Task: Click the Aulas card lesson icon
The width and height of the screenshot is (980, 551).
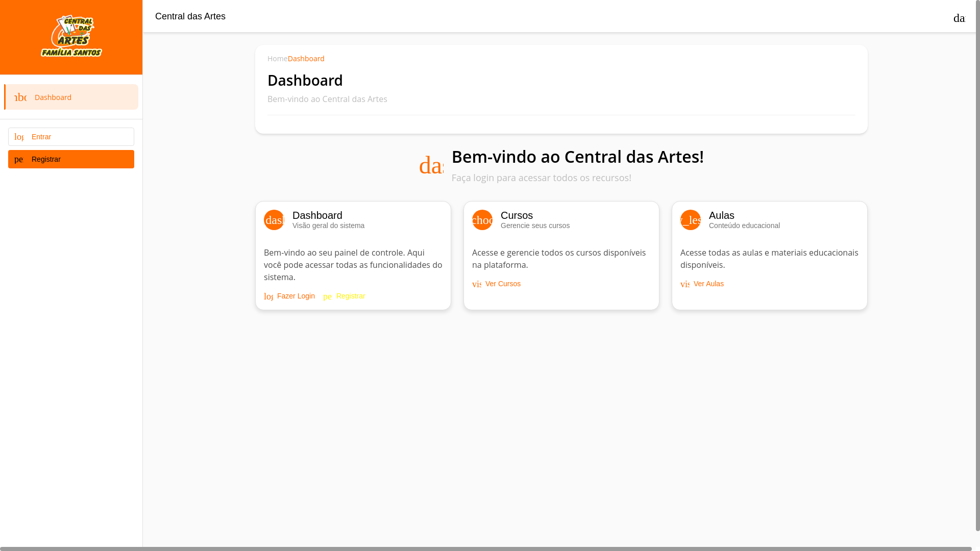Action: [x=691, y=220]
